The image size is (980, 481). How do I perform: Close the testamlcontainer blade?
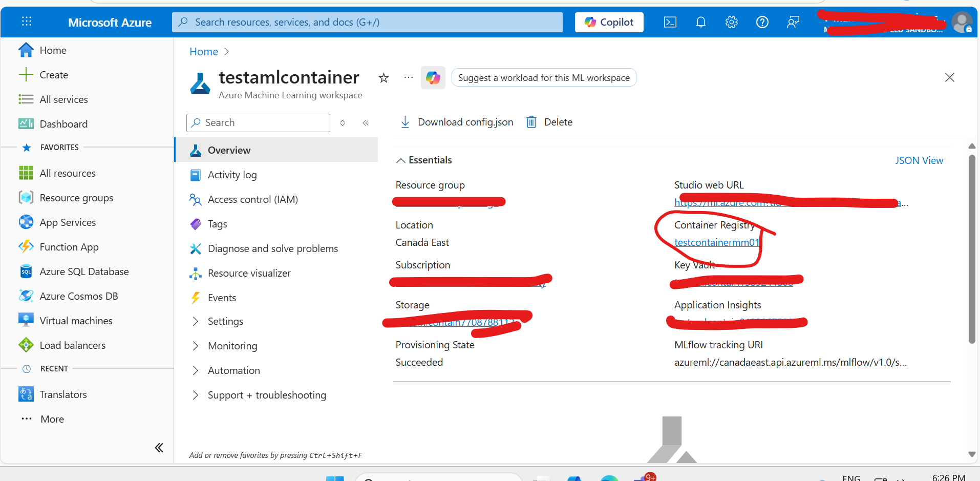[950, 77]
